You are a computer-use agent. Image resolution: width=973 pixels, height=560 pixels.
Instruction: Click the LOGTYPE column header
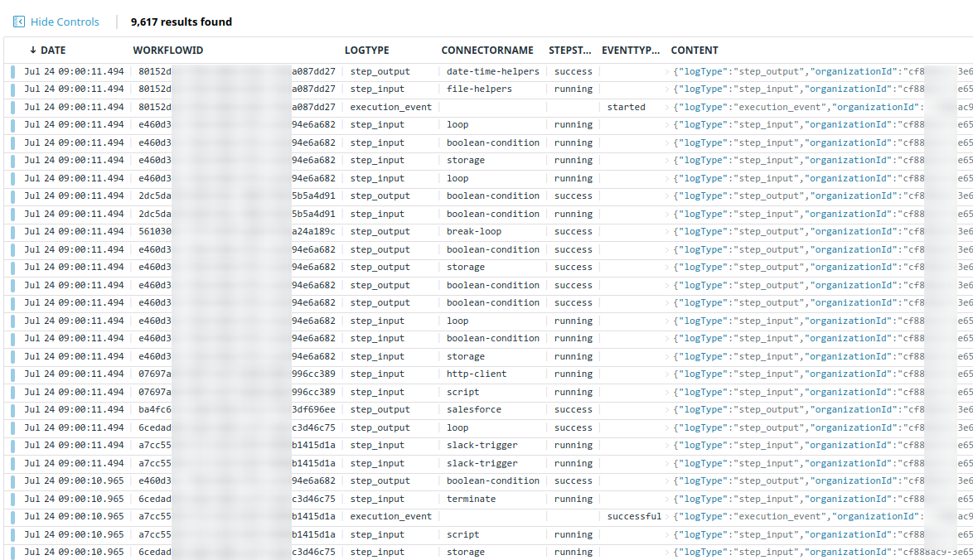click(x=366, y=51)
